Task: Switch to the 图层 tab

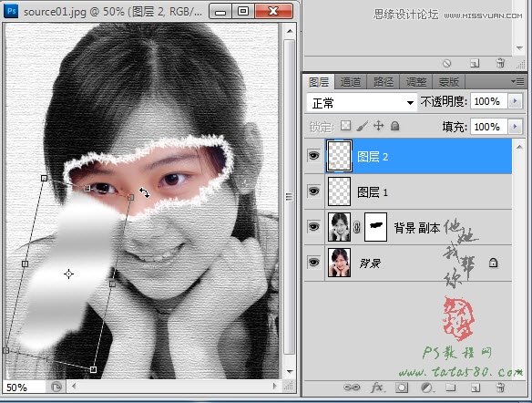Action: pos(319,82)
